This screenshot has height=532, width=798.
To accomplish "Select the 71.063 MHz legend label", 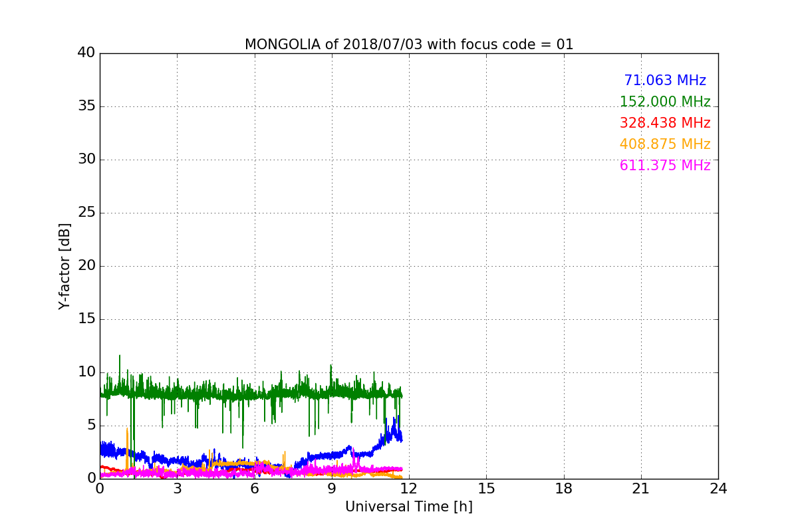I will pyautogui.click(x=665, y=80).
